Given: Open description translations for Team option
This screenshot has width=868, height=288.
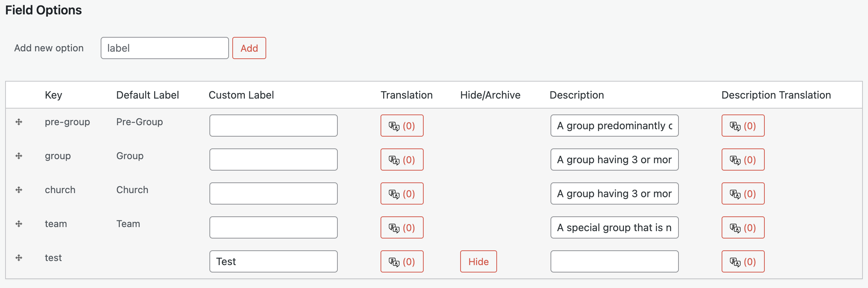Looking at the screenshot, I should 743,227.
